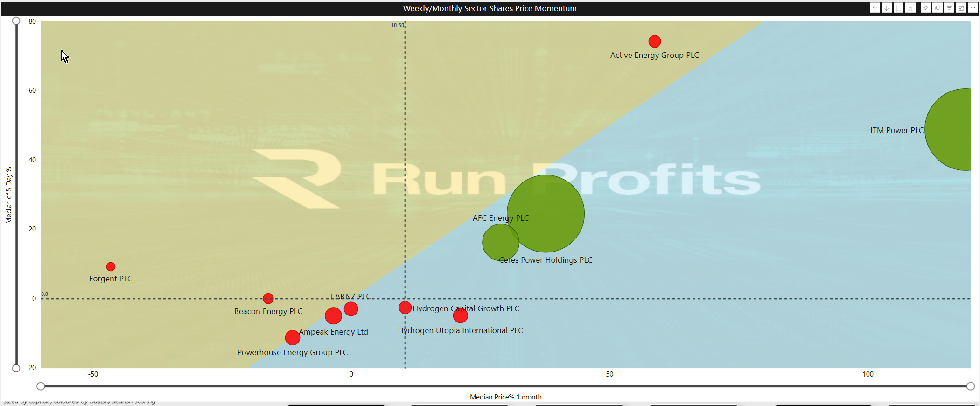
Task: Select the EARNZ PLC red dot
Action: 351,308
